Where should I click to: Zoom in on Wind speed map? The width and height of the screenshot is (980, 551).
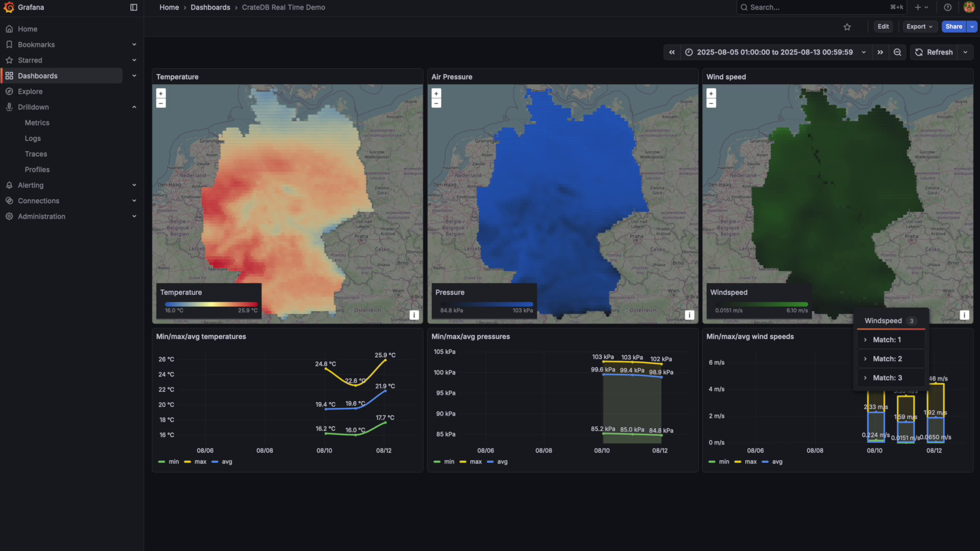pos(711,93)
